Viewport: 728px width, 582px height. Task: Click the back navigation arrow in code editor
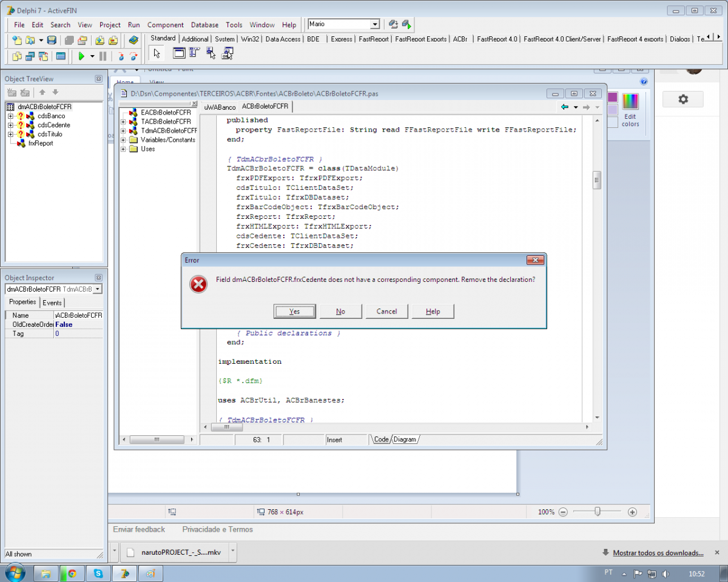tap(565, 107)
